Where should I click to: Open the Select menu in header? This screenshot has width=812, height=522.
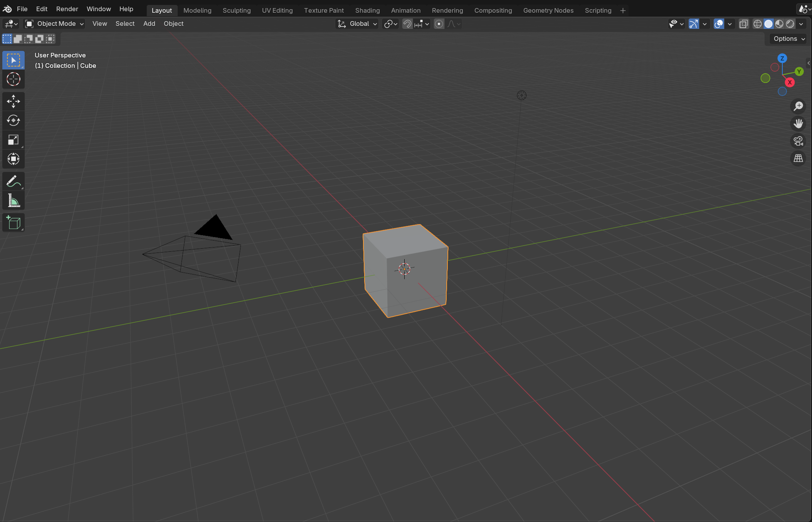125,24
